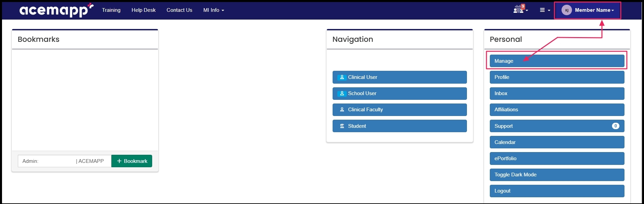
Task: Choose Student navigation button
Action: tap(400, 126)
